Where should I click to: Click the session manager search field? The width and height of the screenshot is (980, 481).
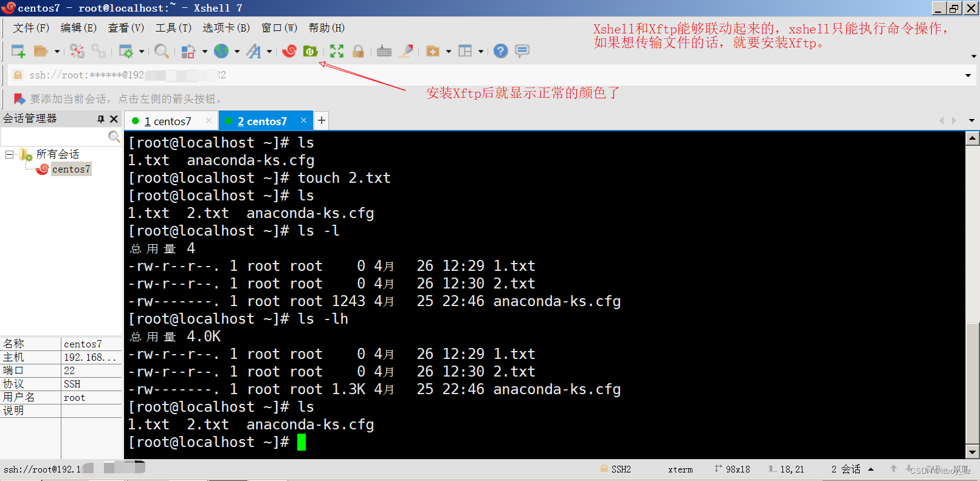[55, 137]
